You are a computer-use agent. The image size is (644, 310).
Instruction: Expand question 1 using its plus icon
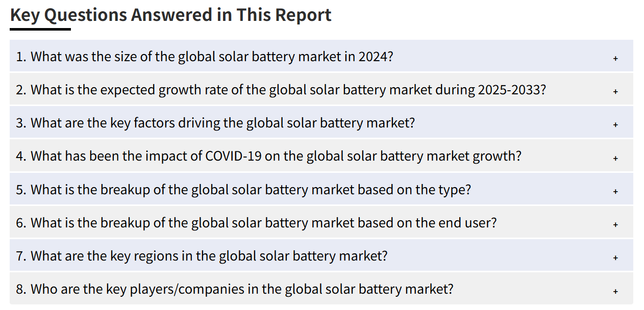click(615, 58)
